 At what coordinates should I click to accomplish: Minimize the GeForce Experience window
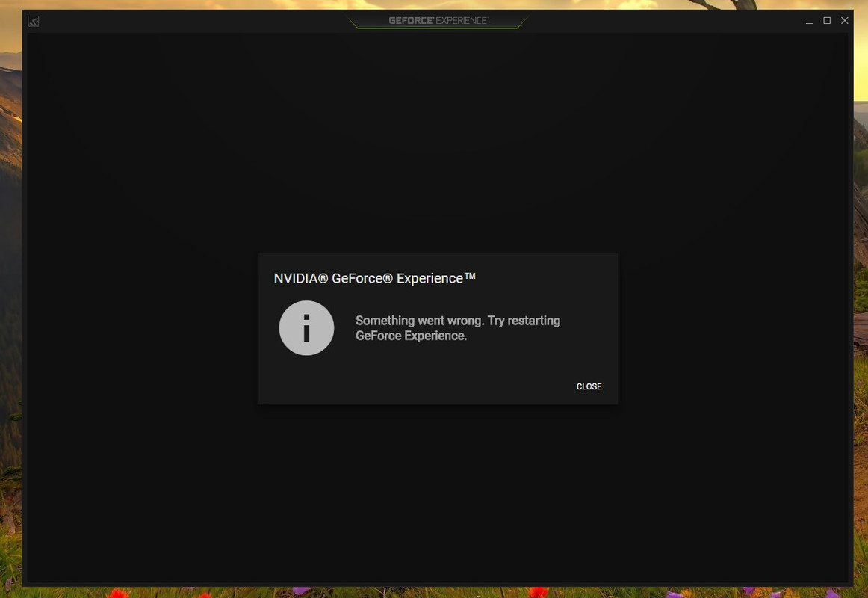tap(809, 21)
